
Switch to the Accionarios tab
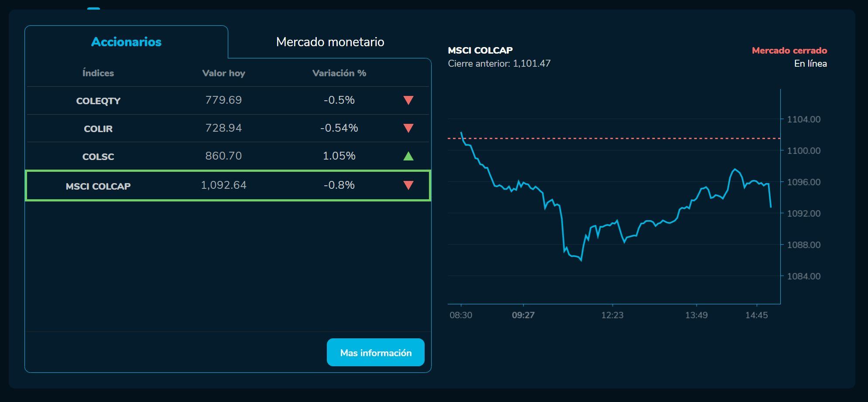point(126,42)
